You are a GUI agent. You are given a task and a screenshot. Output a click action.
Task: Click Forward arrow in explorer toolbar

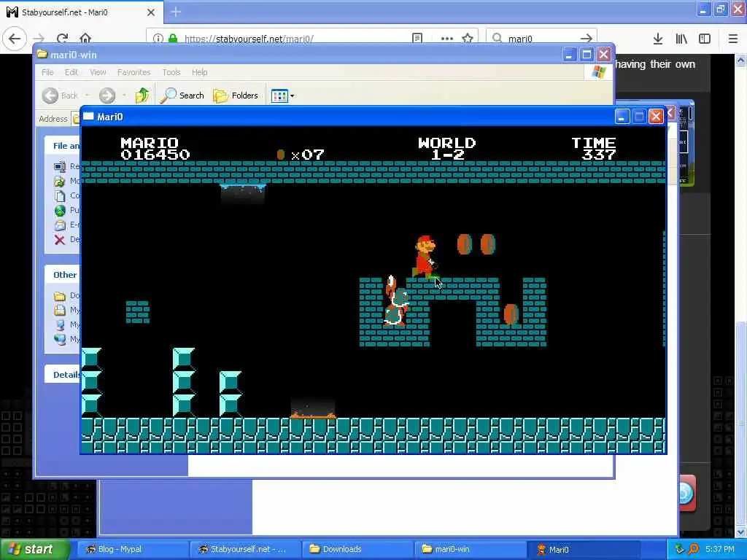click(107, 96)
